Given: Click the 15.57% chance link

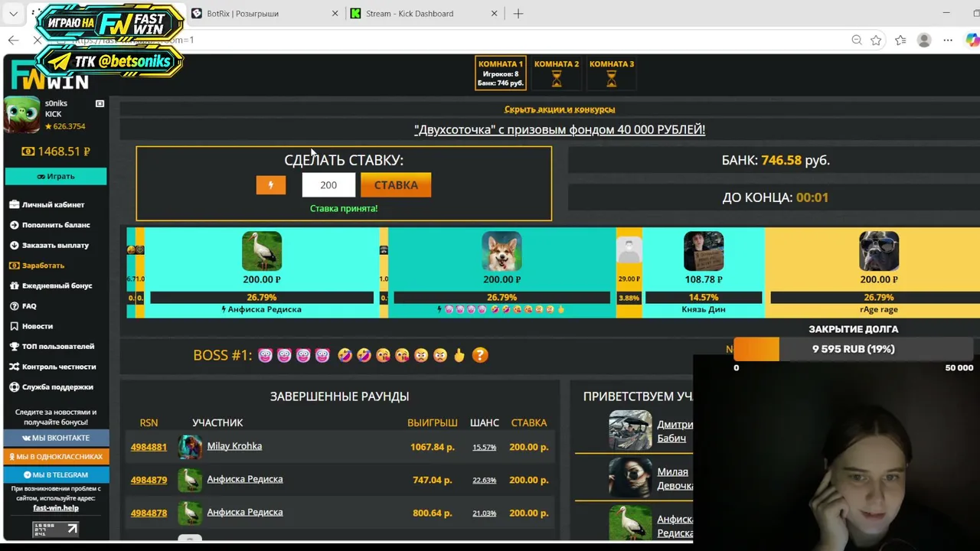Looking at the screenshot, I should (484, 447).
